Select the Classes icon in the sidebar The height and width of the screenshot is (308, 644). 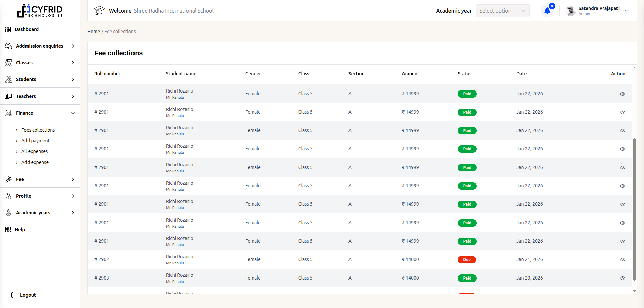pyautogui.click(x=8, y=63)
